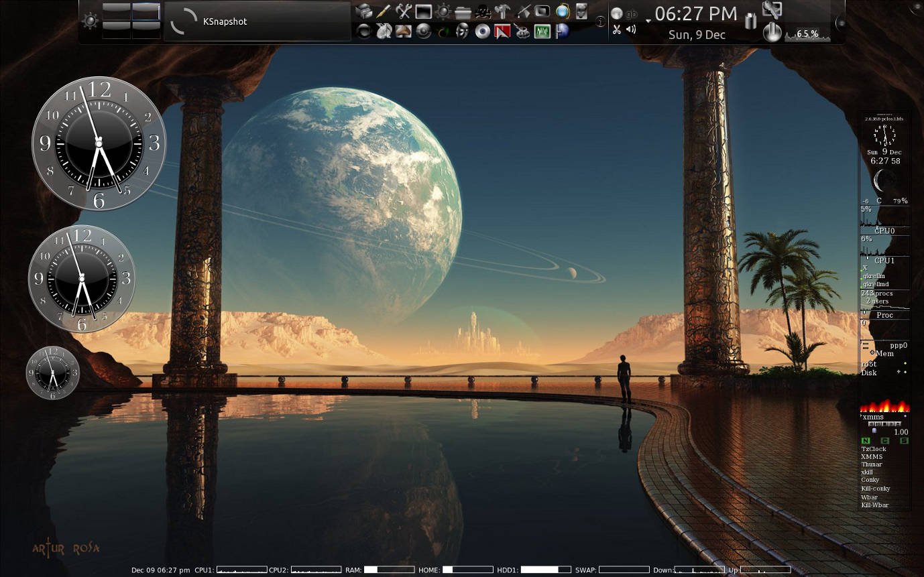Select the KSnapshot task in the taskbar
The image size is (924, 577).
coord(257,21)
